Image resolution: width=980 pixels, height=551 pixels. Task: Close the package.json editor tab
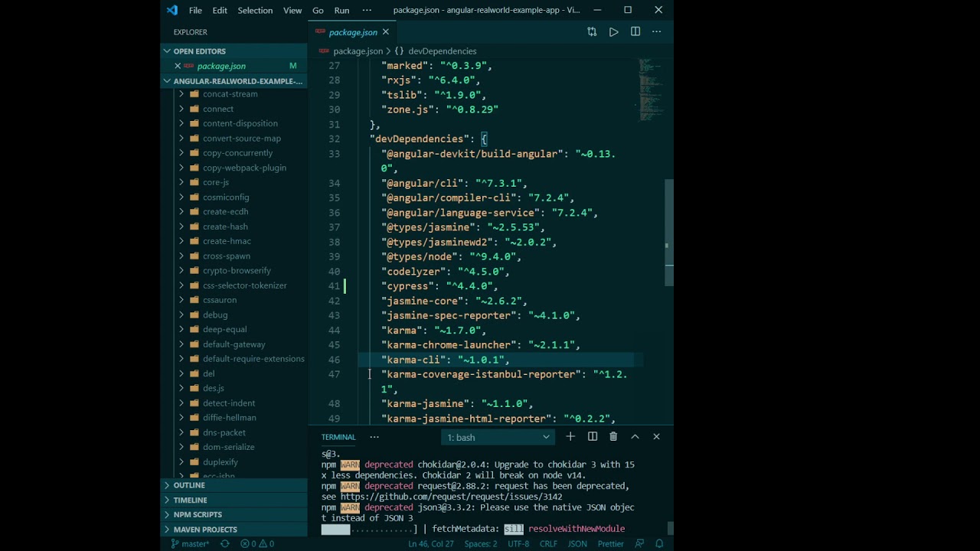[x=385, y=32]
